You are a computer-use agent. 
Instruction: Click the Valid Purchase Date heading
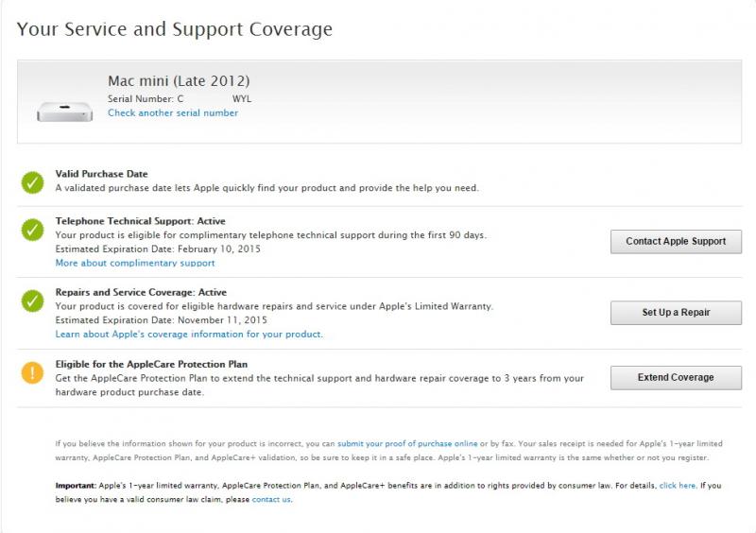pyautogui.click(x=101, y=174)
